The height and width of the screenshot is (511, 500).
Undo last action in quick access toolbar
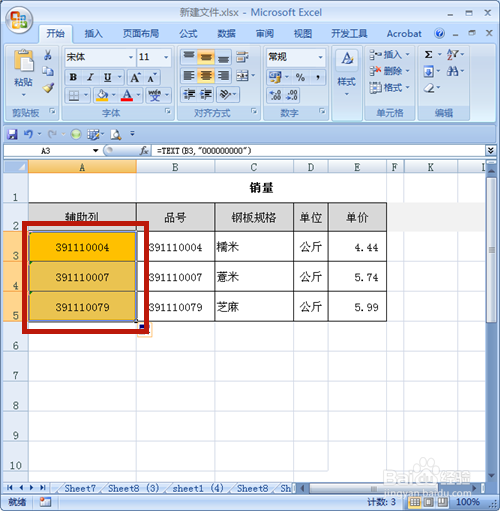coord(28,134)
